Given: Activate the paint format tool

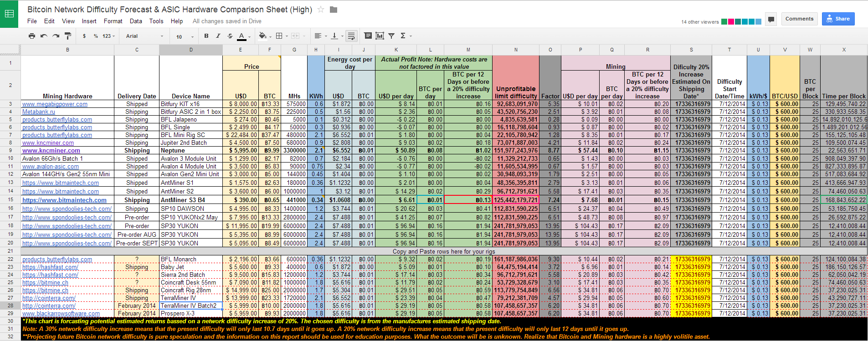Looking at the screenshot, I should tap(68, 36).
